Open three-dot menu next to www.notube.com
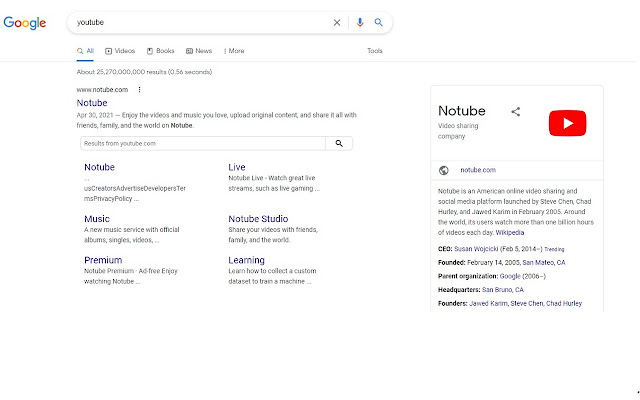The height and width of the screenshot is (400, 640). point(139,90)
